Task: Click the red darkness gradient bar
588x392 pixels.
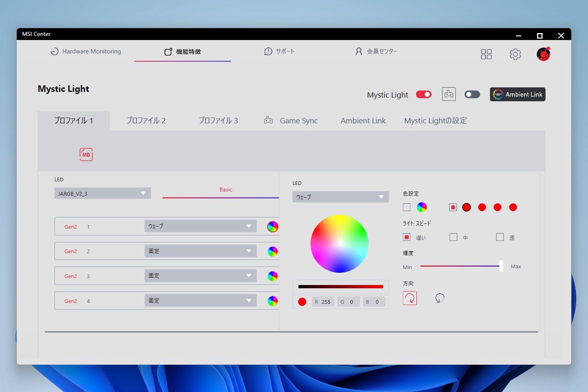Action: (341, 287)
